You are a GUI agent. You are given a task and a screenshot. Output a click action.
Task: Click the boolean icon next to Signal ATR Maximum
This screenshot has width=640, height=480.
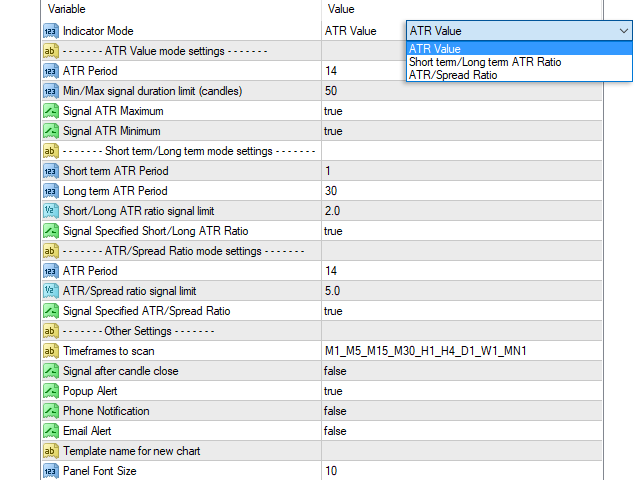click(x=51, y=111)
